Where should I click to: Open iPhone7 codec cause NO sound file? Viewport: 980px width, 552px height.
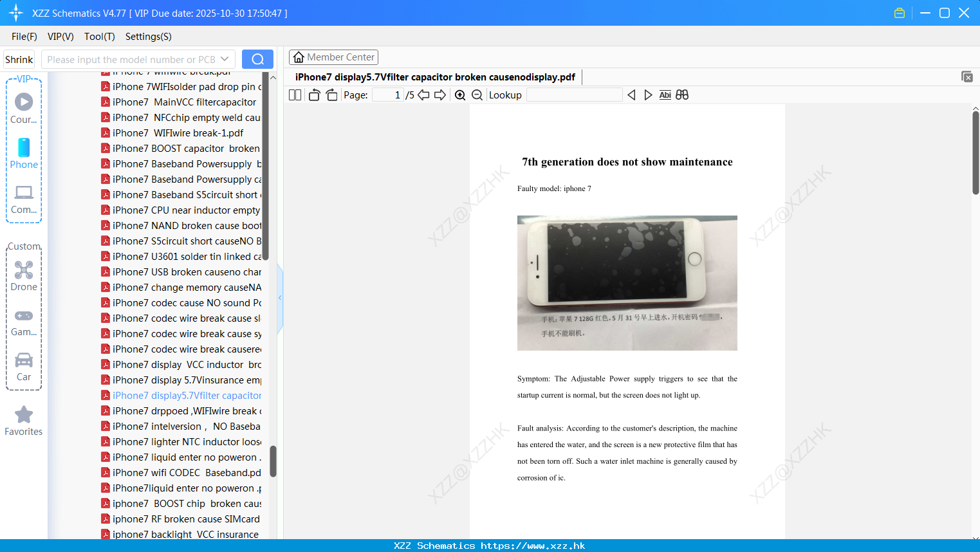pos(181,302)
